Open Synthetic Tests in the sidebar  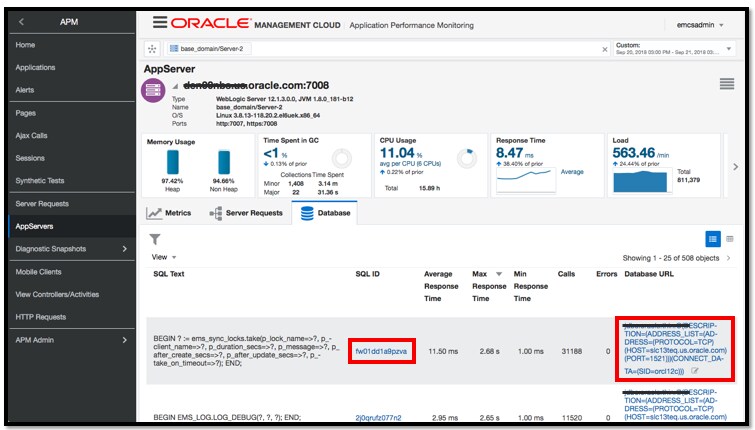tap(39, 181)
